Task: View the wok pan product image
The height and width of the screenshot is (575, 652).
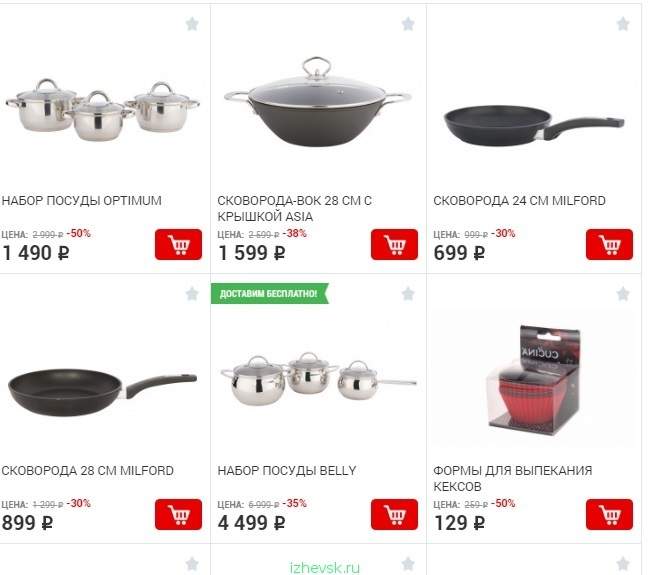Action: coord(318,102)
